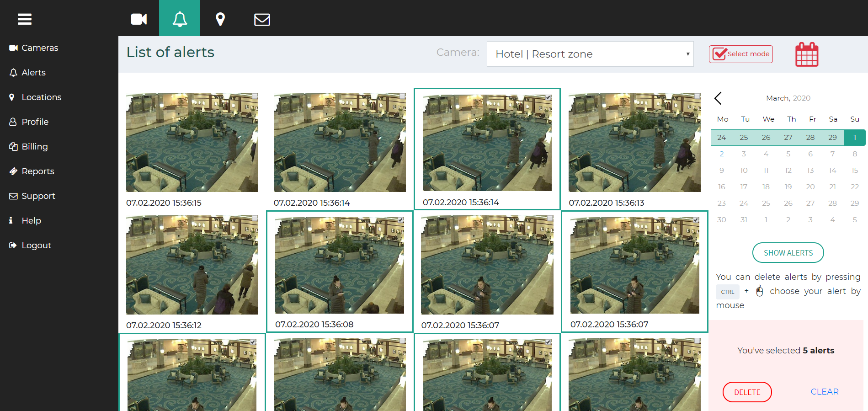Select highlighted day 1 in the calendar
The image size is (868, 411).
[855, 137]
